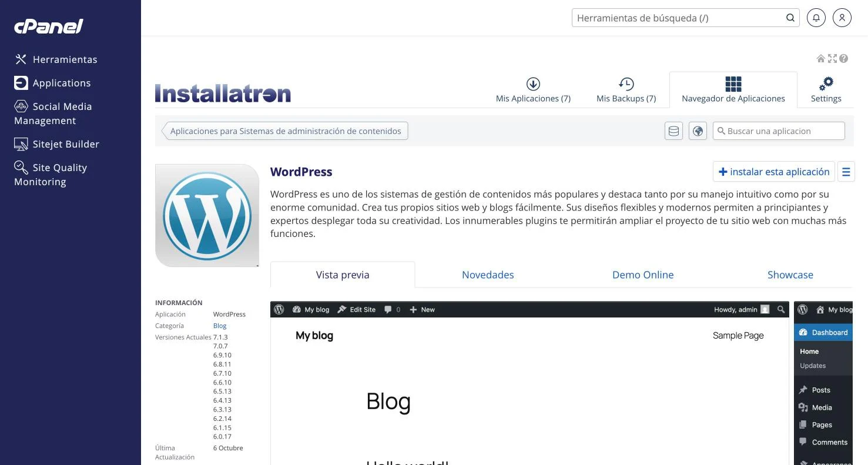Click the large WordPress logo image
This screenshot has height=465, width=868.
tap(207, 215)
